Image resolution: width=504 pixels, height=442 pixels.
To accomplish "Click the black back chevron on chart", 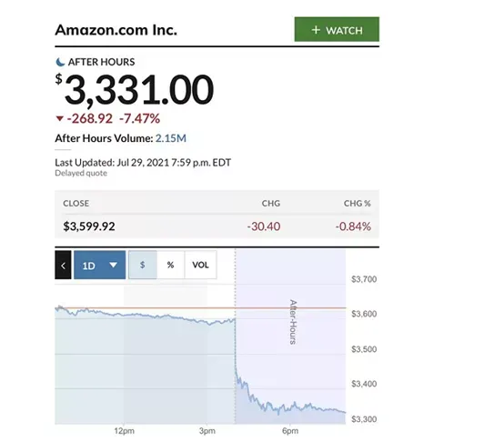I will pyautogui.click(x=63, y=265).
